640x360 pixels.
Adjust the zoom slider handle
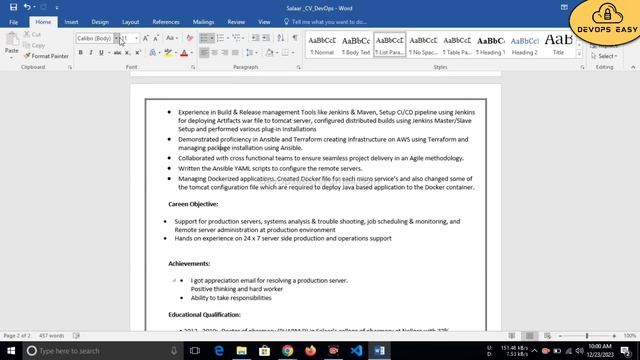tap(587, 336)
